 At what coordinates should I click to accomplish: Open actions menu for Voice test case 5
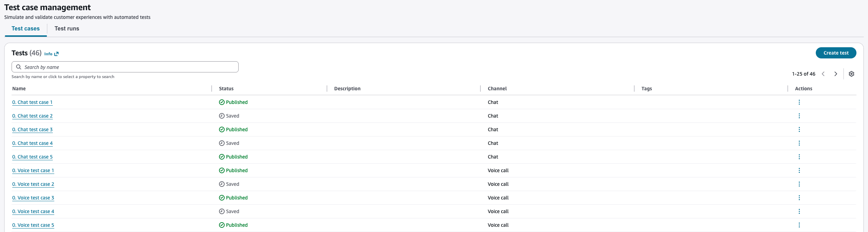coord(799,225)
